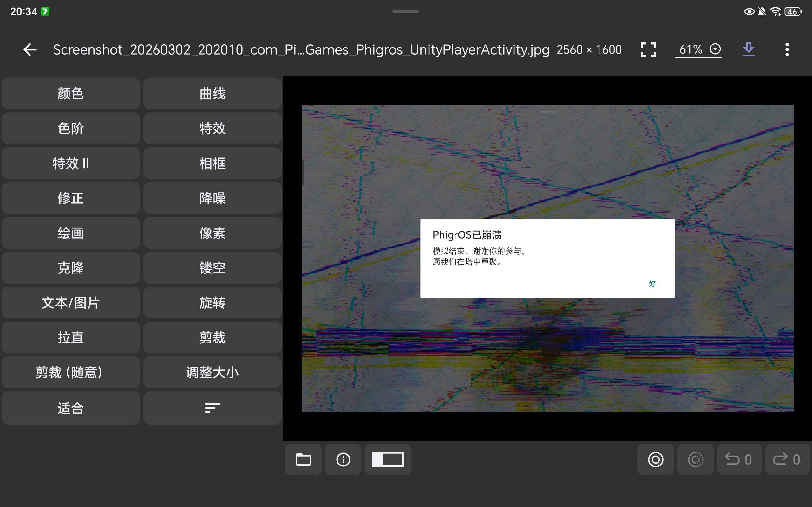Open the three-dot overflow menu
The height and width of the screenshot is (507, 812).
tap(787, 50)
